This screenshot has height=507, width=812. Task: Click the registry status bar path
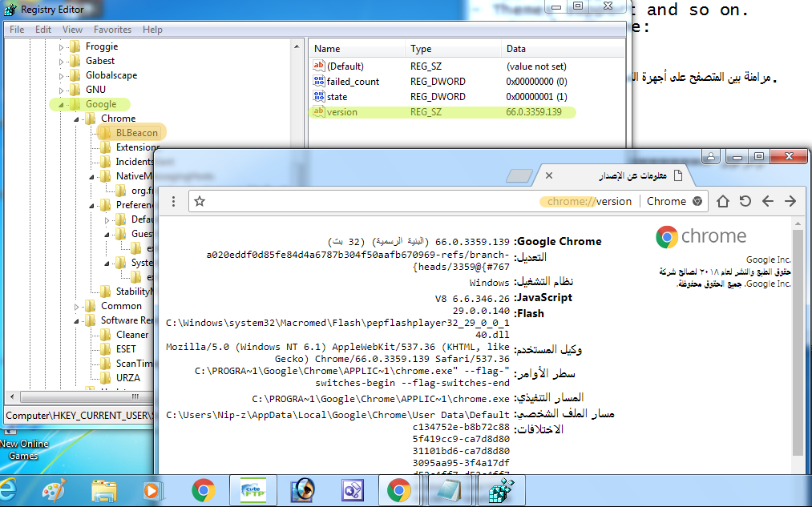[79, 416]
